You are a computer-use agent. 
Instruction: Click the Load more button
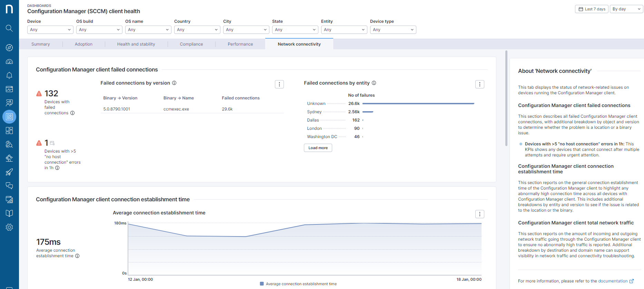pos(318,148)
